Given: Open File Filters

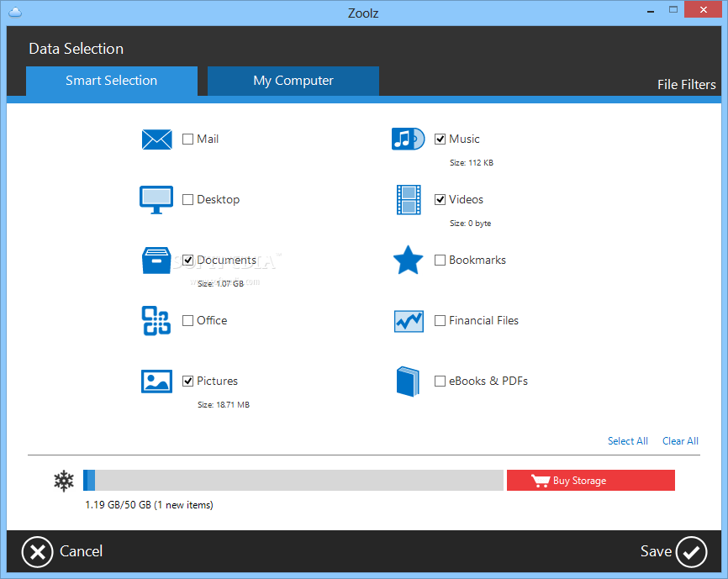Looking at the screenshot, I should 686,85.
